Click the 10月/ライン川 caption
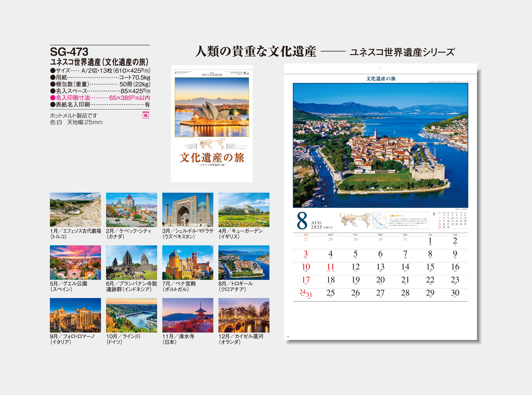This screenshot has height=395, width=532. (x=123, y=339)
